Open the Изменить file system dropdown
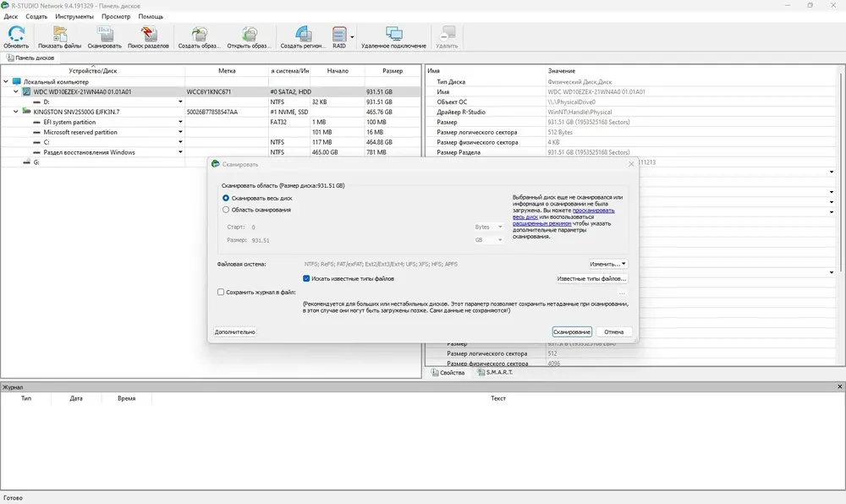The width and height of the screenshot is (846, 504). [x=608, y=264]
